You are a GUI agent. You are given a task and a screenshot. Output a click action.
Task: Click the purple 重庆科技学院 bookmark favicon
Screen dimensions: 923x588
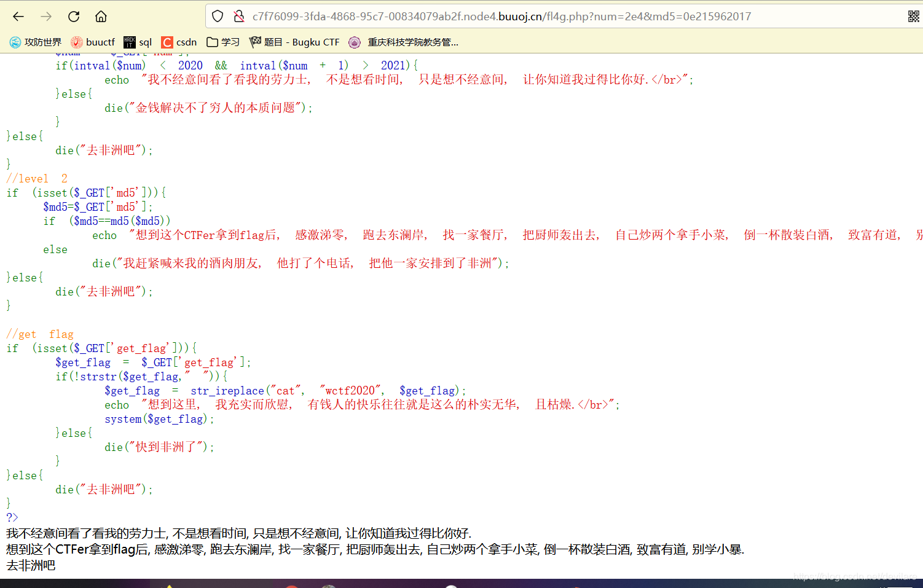(x=355, y=42)
